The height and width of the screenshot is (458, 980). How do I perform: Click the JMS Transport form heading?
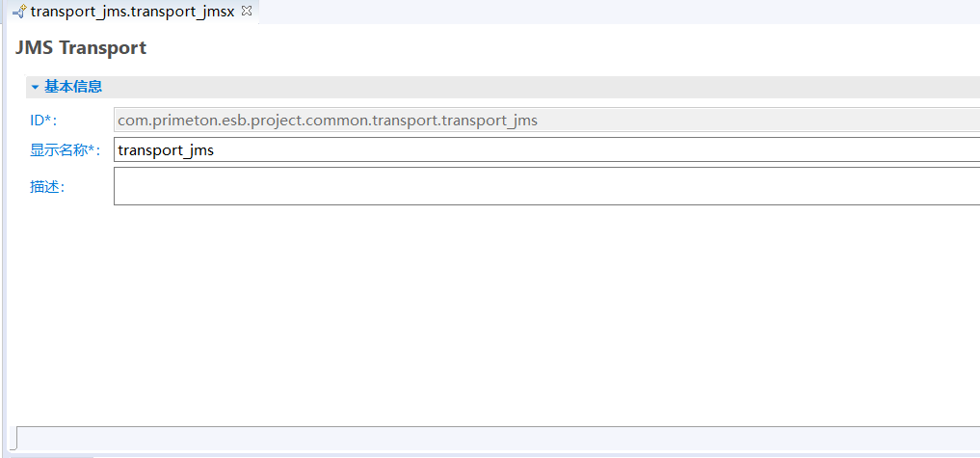pyautogui.click(x=81, y=47)
